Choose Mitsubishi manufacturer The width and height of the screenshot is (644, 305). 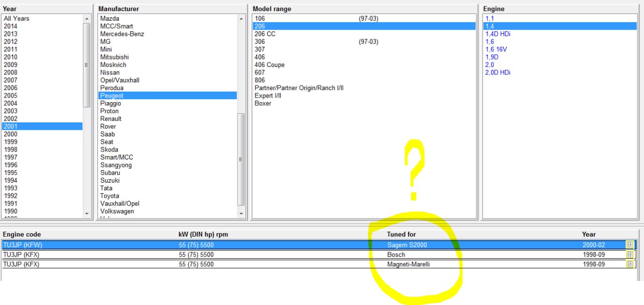[x=114, y=57]
